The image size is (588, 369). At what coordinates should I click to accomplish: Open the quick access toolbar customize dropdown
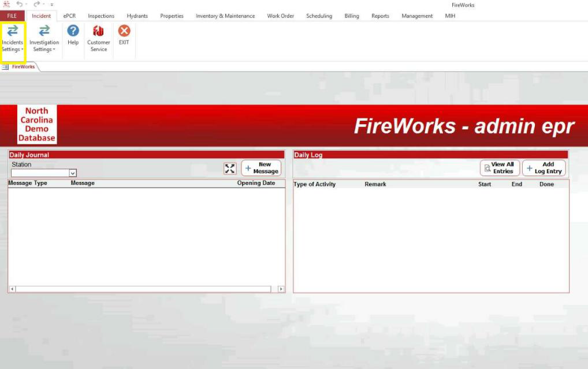tap(52, 5)
